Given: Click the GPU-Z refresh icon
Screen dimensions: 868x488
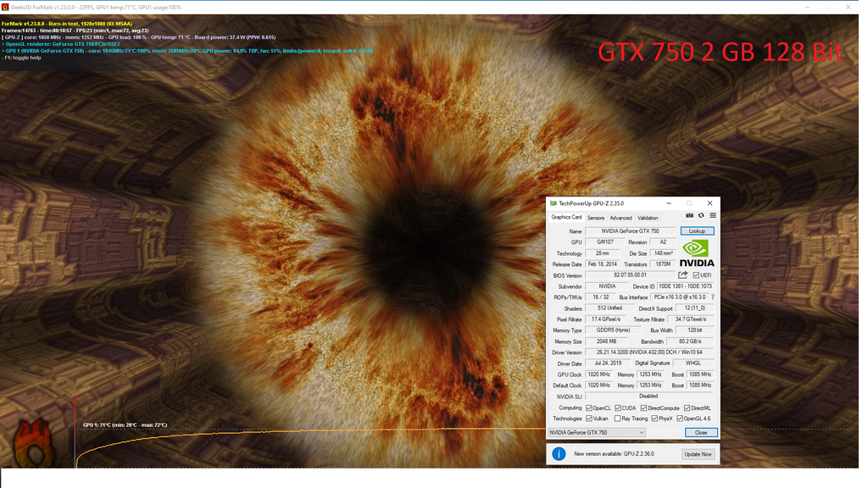Looking at the screenshot, I should [x=701, y=216].
